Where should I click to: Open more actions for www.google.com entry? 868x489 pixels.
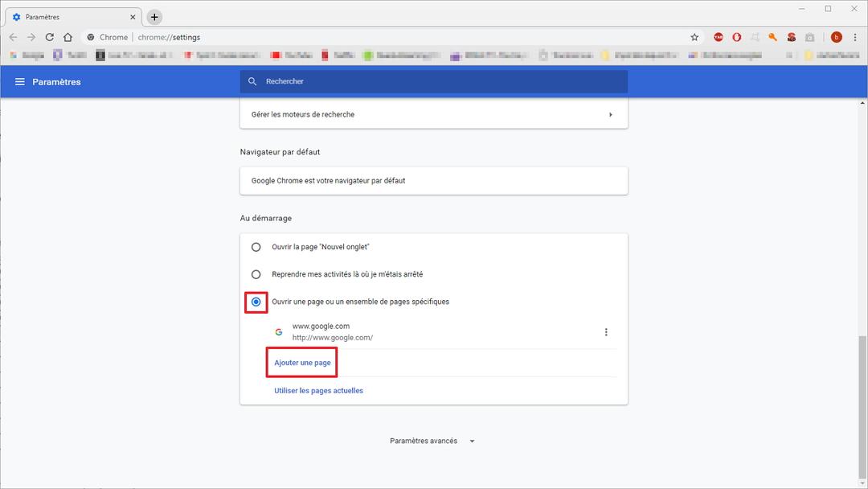tap(606, 332)
